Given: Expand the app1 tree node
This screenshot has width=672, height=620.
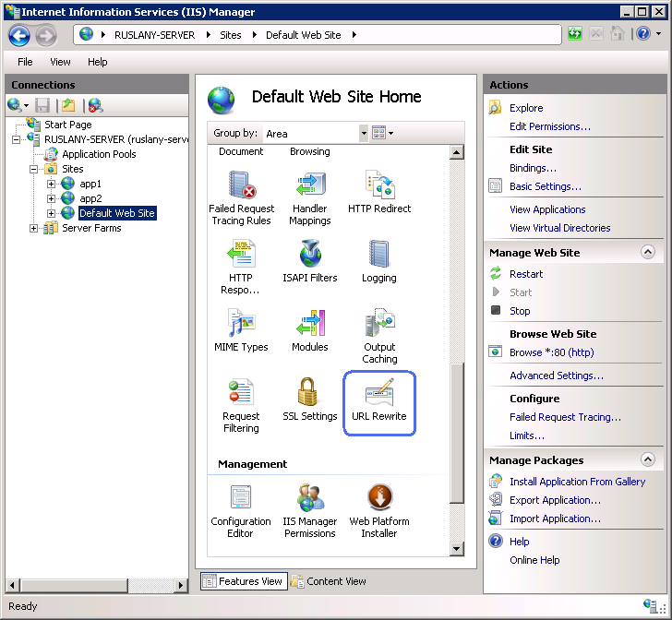Looking at the screenshot, I should (52, 185).
